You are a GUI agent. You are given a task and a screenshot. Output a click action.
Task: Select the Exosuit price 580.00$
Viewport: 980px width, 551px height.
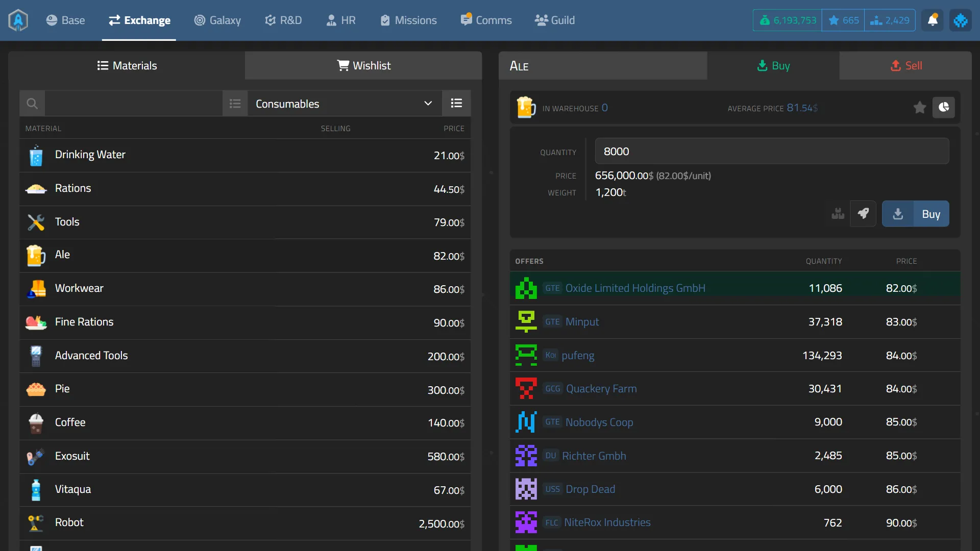coord(446,457)
